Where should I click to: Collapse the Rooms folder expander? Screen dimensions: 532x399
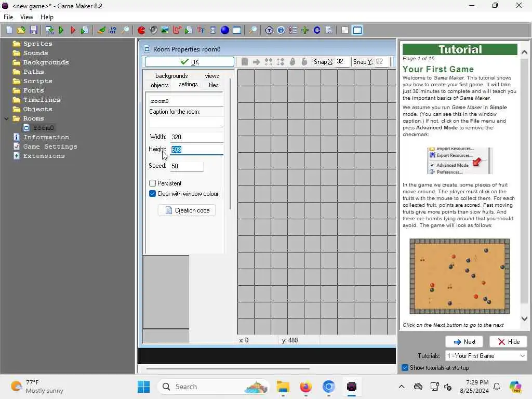pos(6,118)
